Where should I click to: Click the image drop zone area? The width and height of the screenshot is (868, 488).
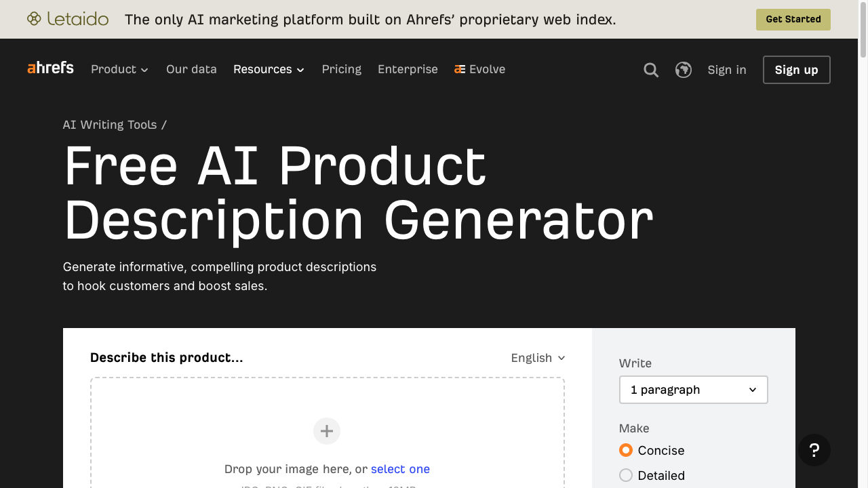(x=328, y=432)
